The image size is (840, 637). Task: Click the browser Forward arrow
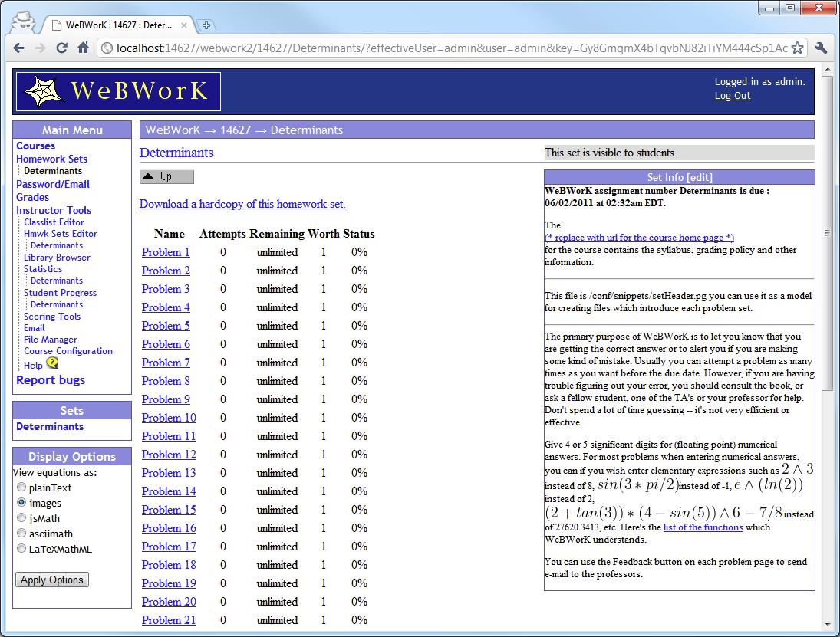click(40, 48)
